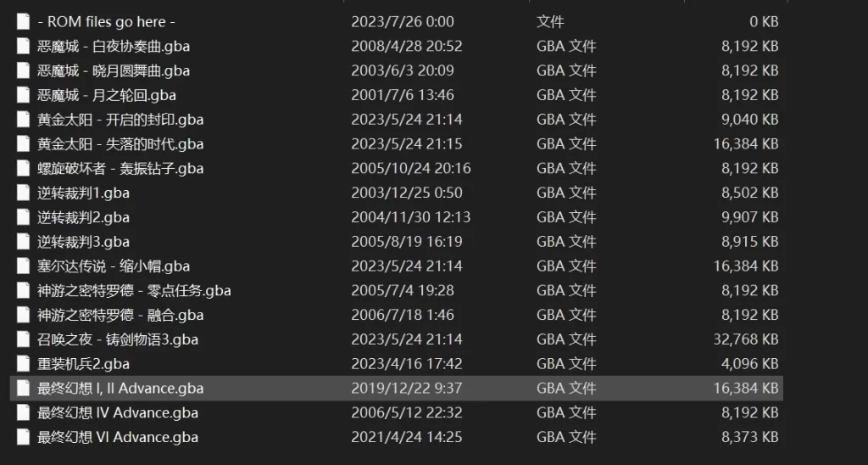Choose the file 黄金太阳 - 失落的时代.gba
Screen dimensions: 868x465
point(120,143)
